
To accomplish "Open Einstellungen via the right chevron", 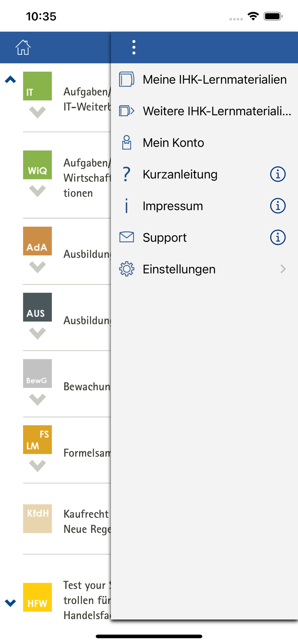I will point(283,269).
